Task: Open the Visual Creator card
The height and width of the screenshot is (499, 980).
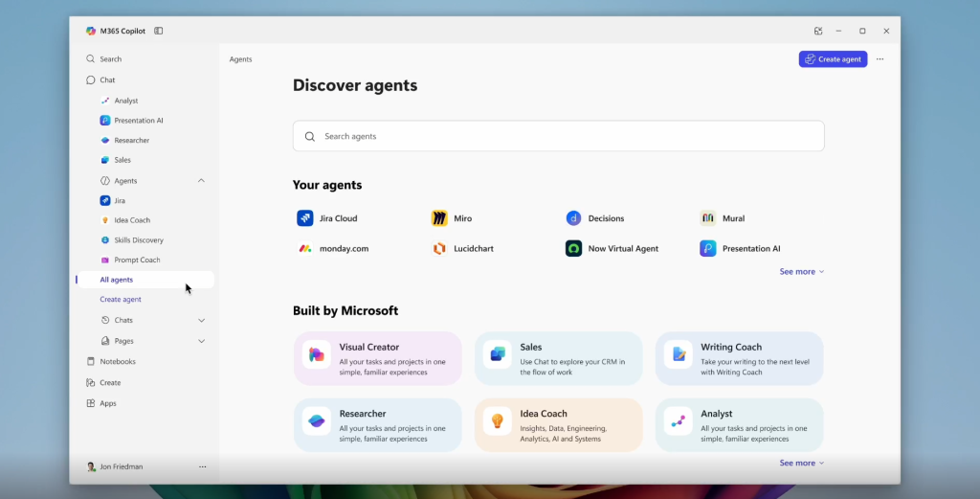Action: tap(377, 358)
